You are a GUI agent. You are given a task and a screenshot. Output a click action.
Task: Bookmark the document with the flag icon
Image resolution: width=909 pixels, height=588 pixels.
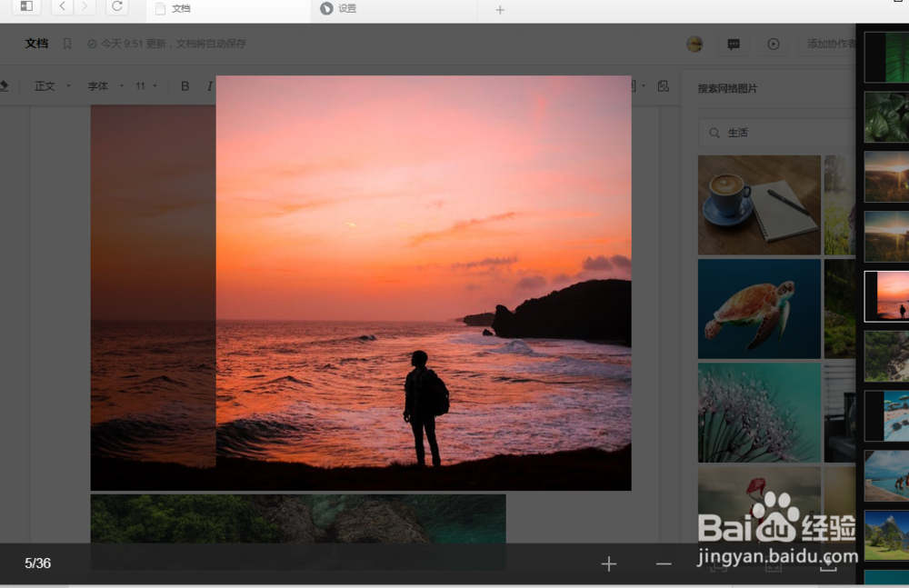(x=67, y=44)
